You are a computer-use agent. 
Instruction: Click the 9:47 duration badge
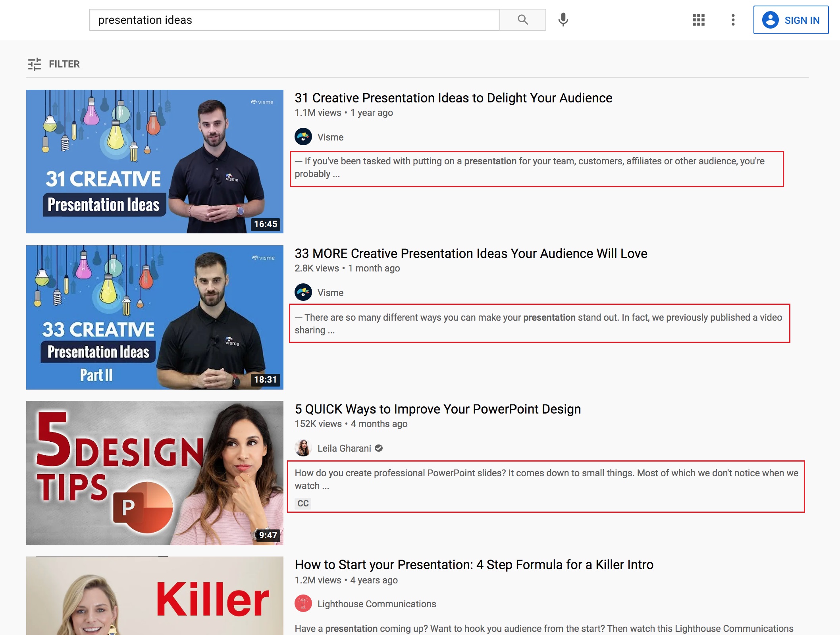[268, 535]
